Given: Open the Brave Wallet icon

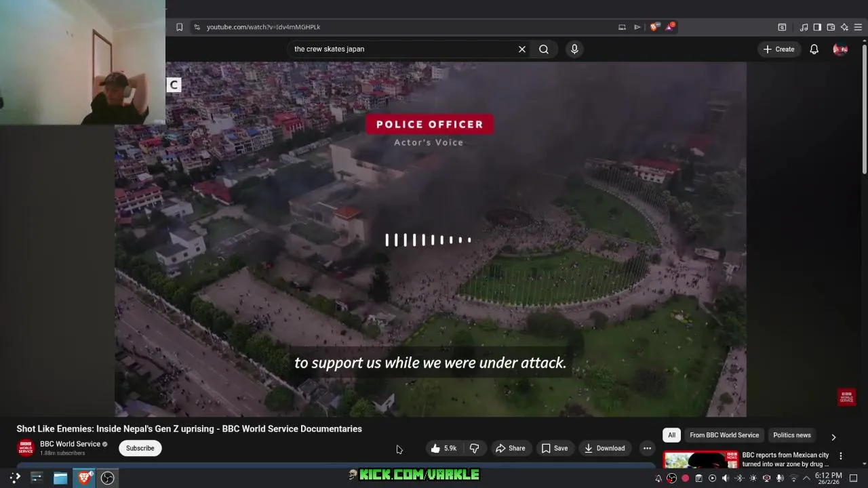Looking at the screenshot, I should coord(831,27).
